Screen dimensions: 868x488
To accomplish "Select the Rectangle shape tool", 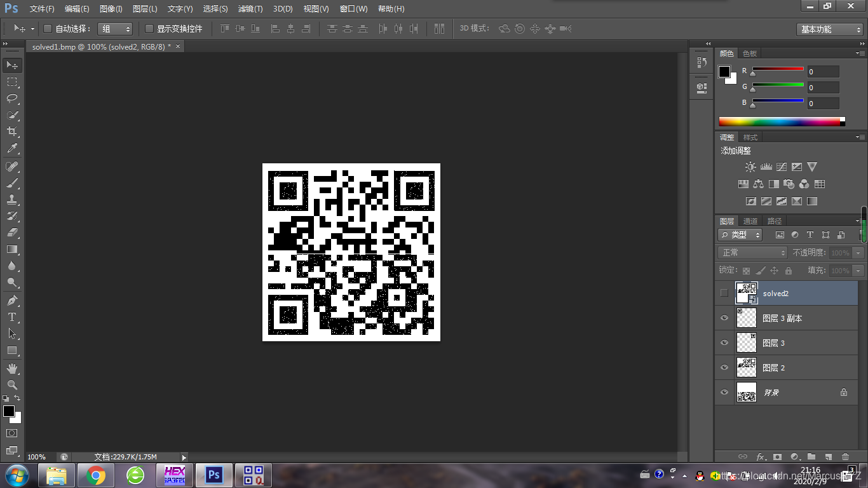I will click(12, 350).
